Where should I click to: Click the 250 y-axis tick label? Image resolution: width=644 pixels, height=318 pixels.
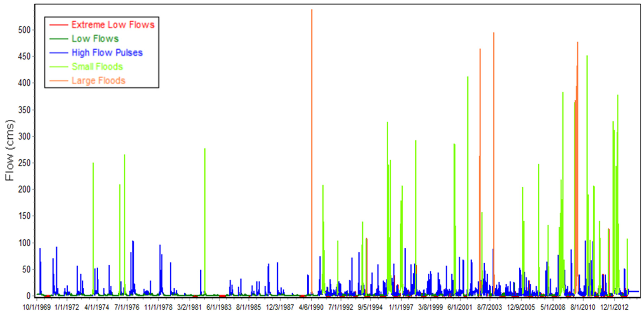tap(24, 163)
